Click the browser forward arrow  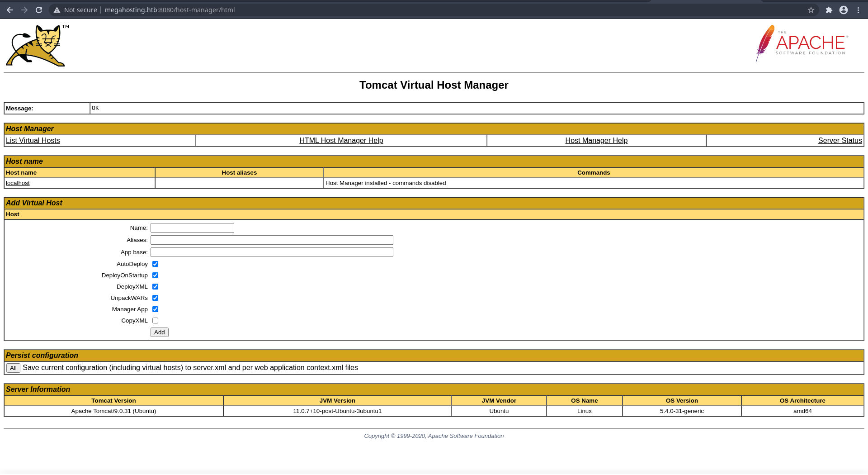[24, 10]
